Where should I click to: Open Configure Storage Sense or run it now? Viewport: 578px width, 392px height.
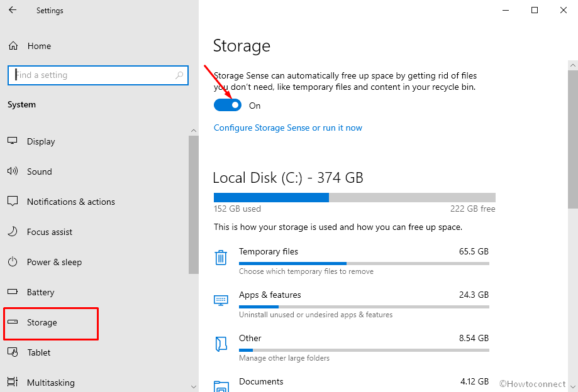pyautogui.click(x=288, y=128)
